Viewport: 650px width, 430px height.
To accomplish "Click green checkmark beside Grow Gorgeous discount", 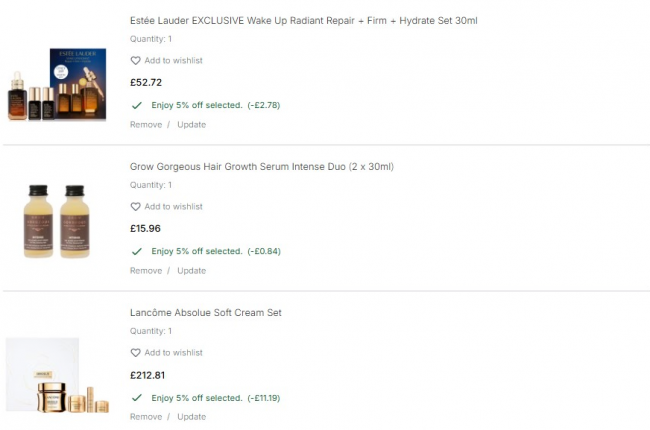I will 136,251.
